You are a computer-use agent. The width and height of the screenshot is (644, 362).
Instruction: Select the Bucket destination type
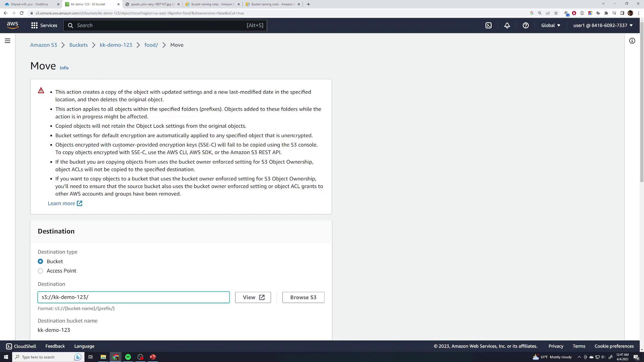[x=40, y=261]
